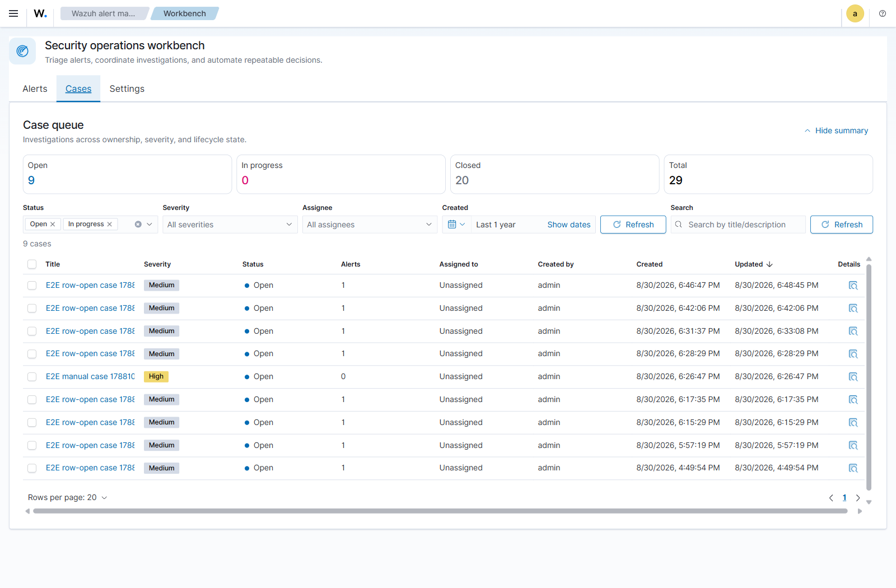
Task: Go to next page of cases
Action: pos(858,498)
